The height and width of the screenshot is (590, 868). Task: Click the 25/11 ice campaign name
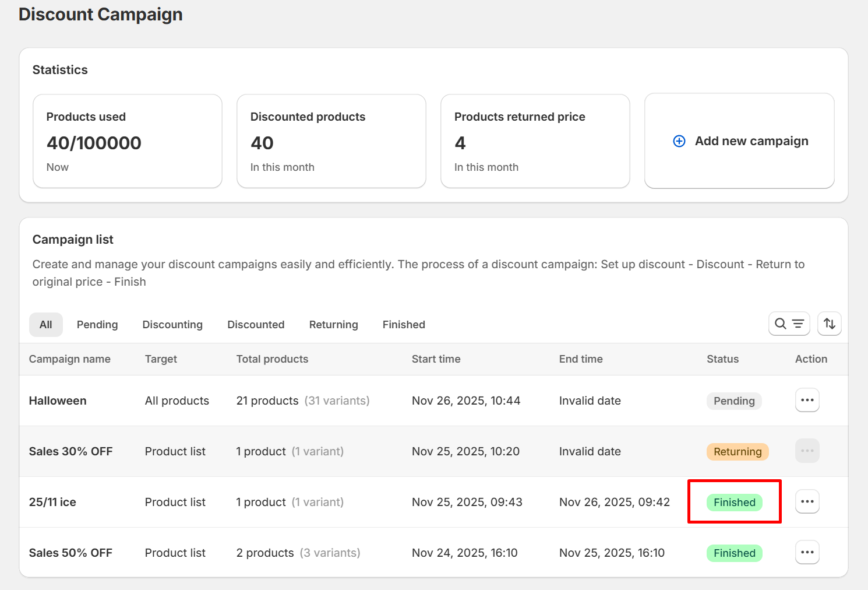coord(52,503)
